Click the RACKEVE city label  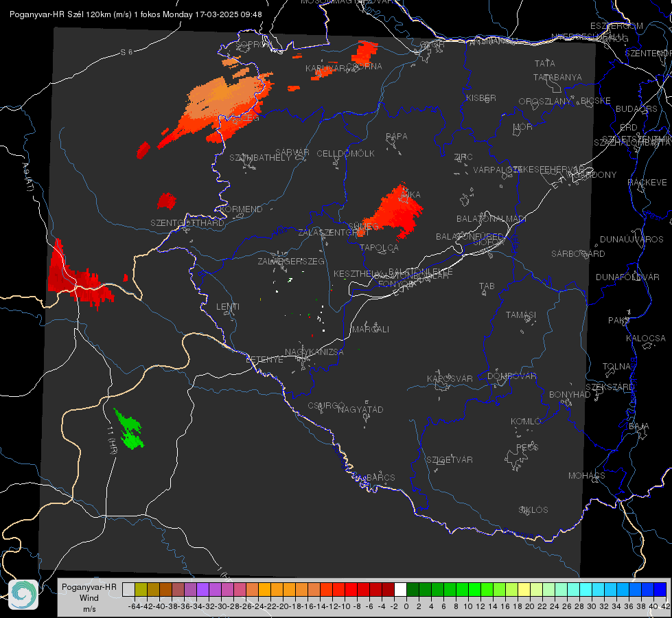coord(647,183)
